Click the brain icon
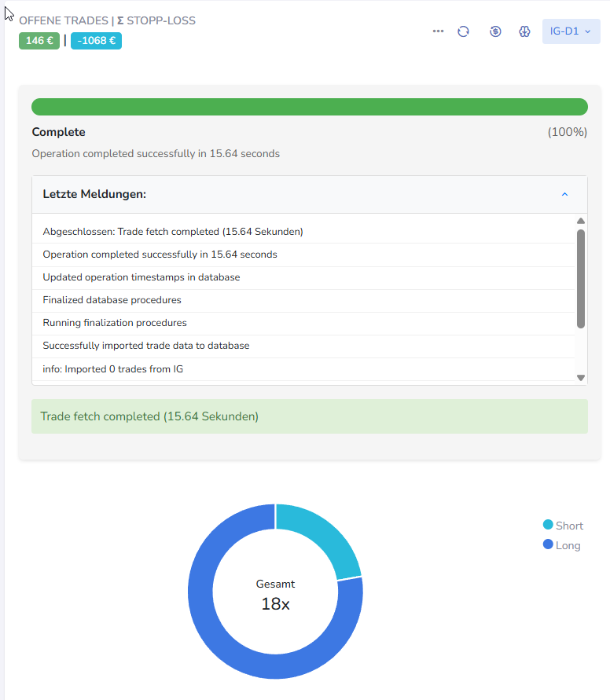 (x=524, y=31)
